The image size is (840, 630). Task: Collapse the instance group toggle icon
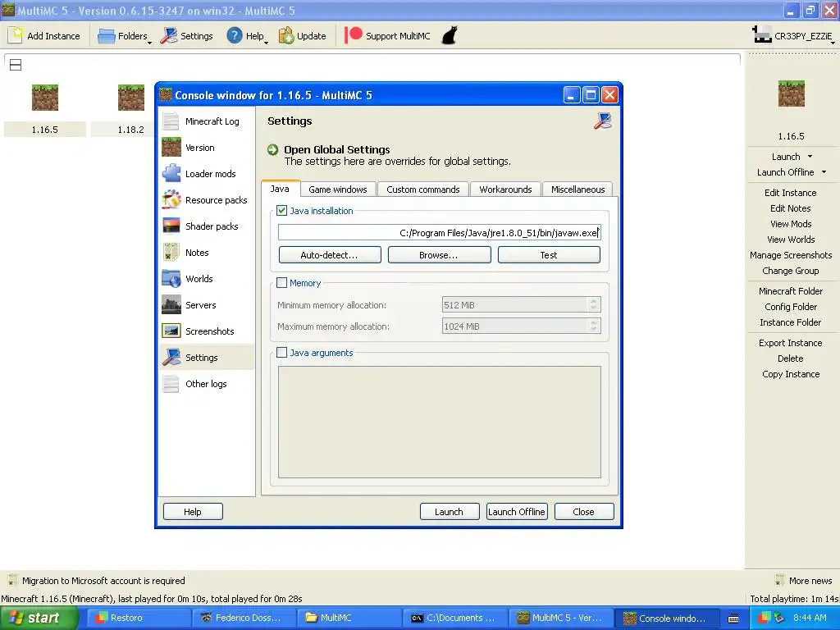(x=16, y=65)
